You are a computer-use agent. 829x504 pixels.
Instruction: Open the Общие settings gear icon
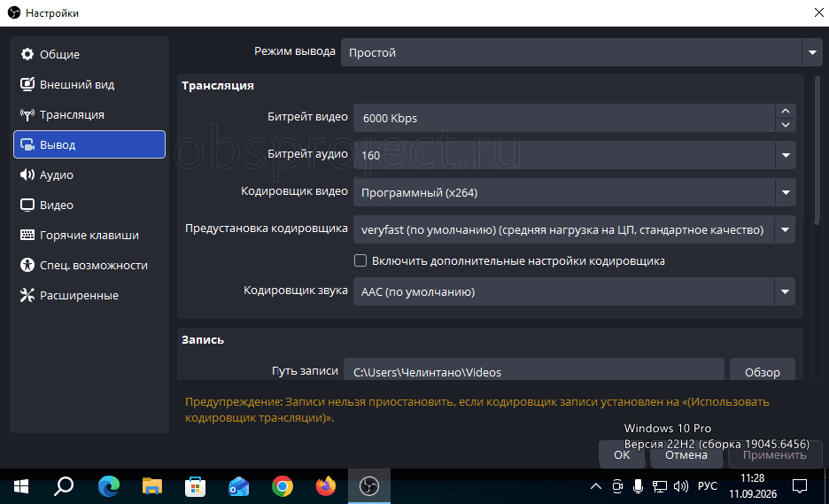27,54
